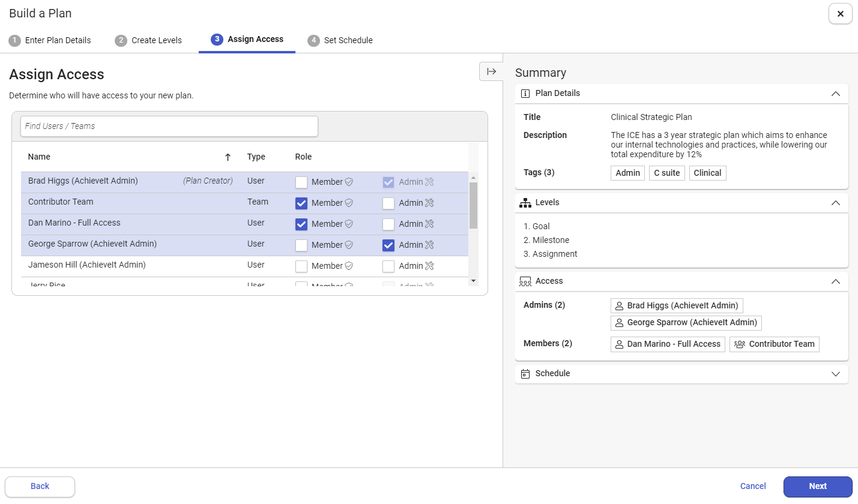This screenshot has height=504, width=858.
Task: Click sort arrow in Name column
Action: 228,157
